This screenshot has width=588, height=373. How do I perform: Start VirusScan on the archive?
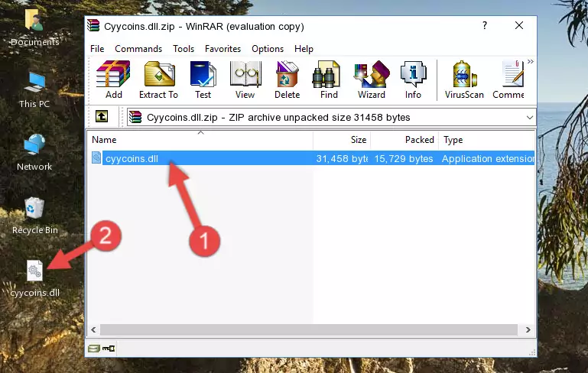(464, 79)
